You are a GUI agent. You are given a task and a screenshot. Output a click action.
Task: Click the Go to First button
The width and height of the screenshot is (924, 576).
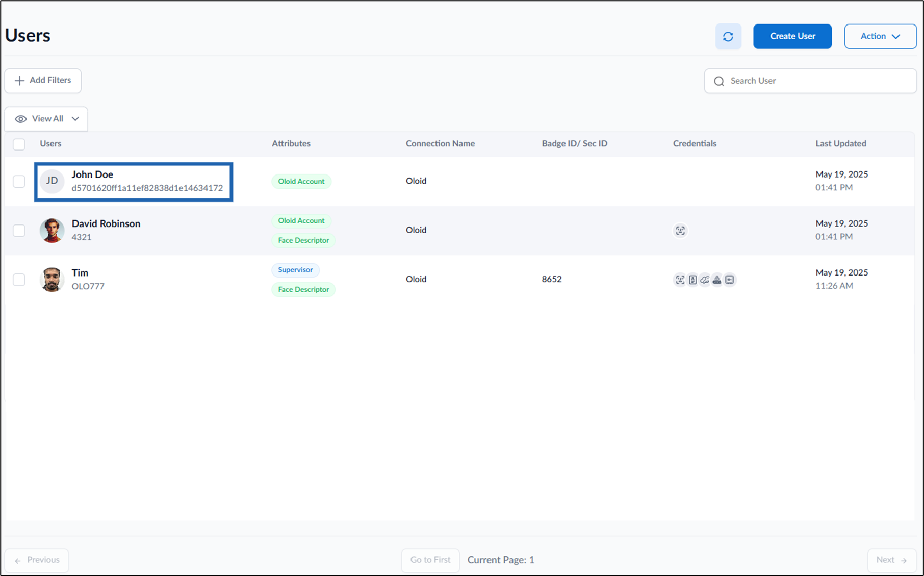(x=430, y=560)
